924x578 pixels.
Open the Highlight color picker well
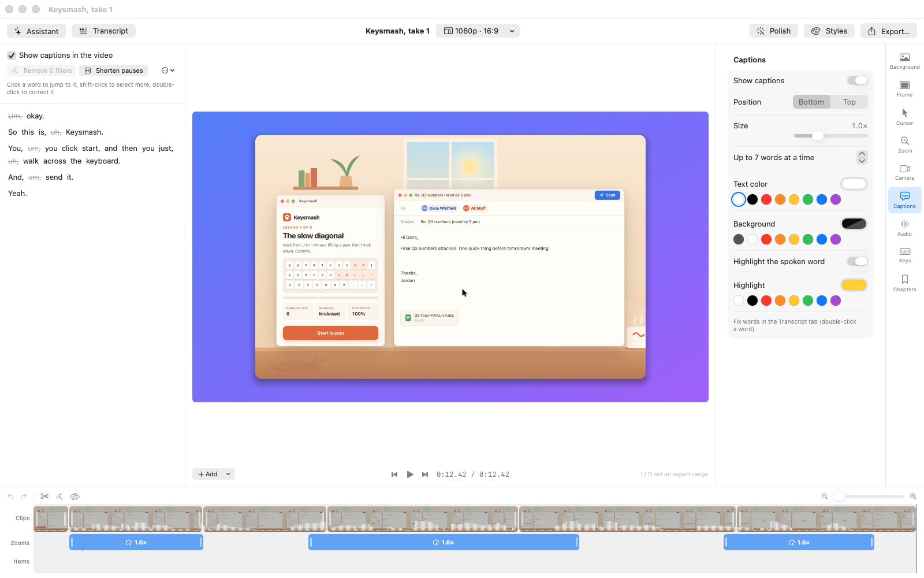854,285
